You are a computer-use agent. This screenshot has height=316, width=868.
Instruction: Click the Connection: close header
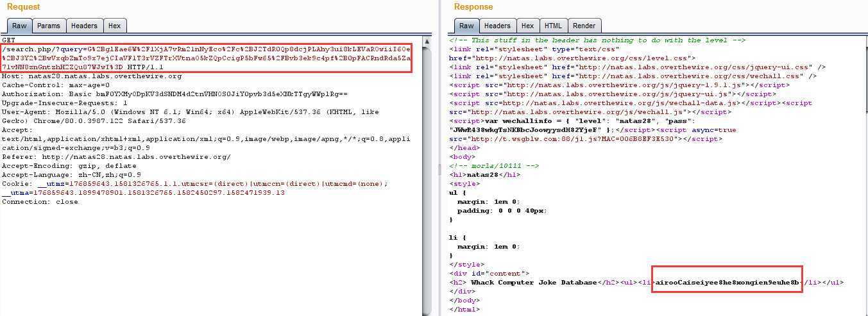point(40,201)
